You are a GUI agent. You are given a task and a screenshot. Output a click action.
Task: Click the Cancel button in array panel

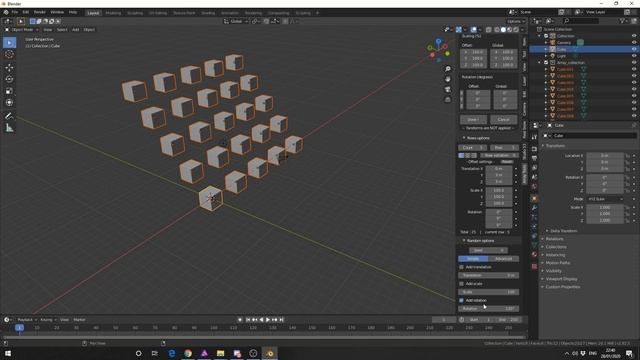pyautogui.click(x=504, y=120)
